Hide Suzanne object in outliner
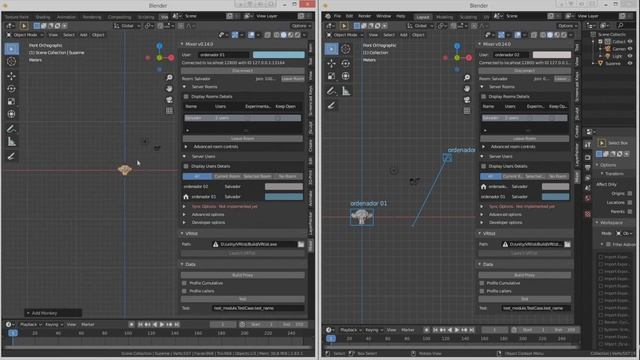This screenshot has height=360, width=640. tap(630, 63)
